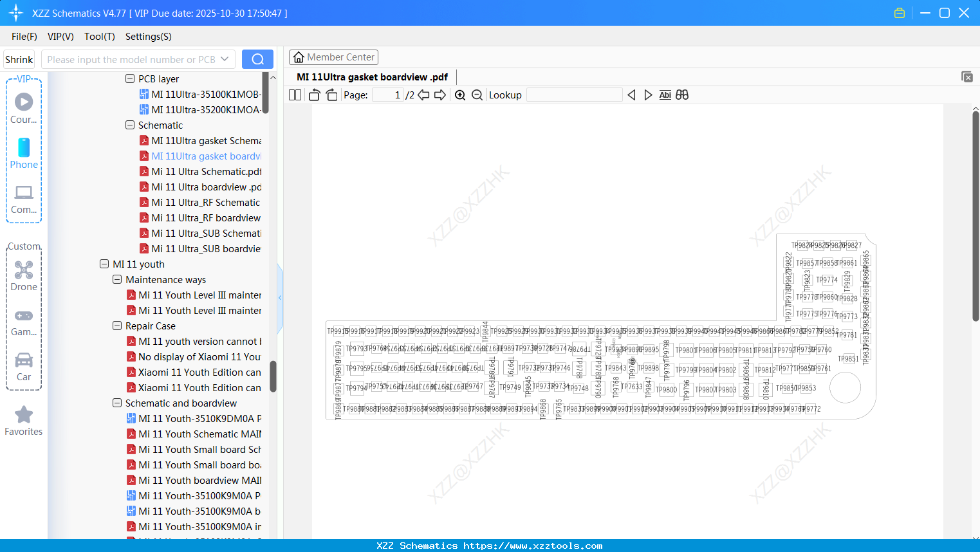The height and width of the screenshot is (552, 980).
Task: Rotate the PDF page left
Action: (x=314, y=94)
